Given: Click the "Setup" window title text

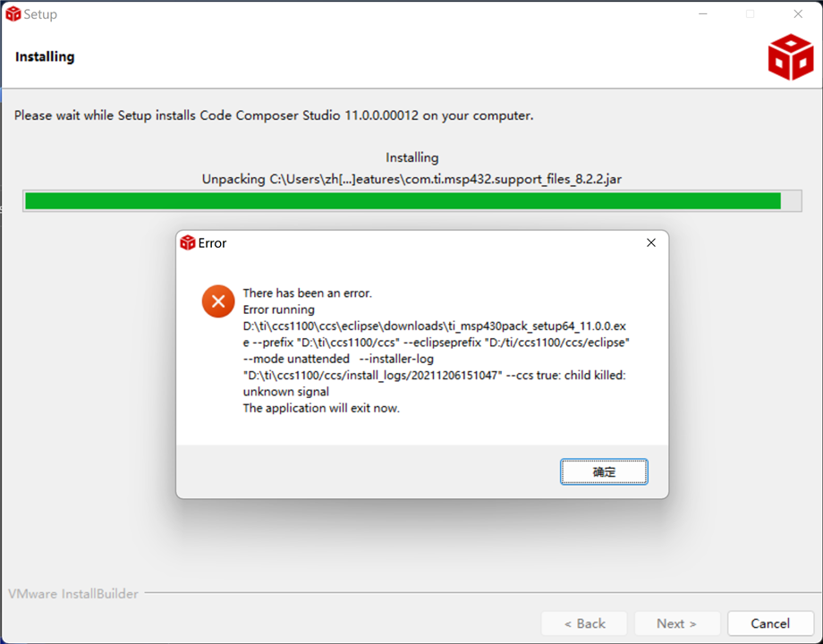Looking at the screenshot, I should click(40, 14).
